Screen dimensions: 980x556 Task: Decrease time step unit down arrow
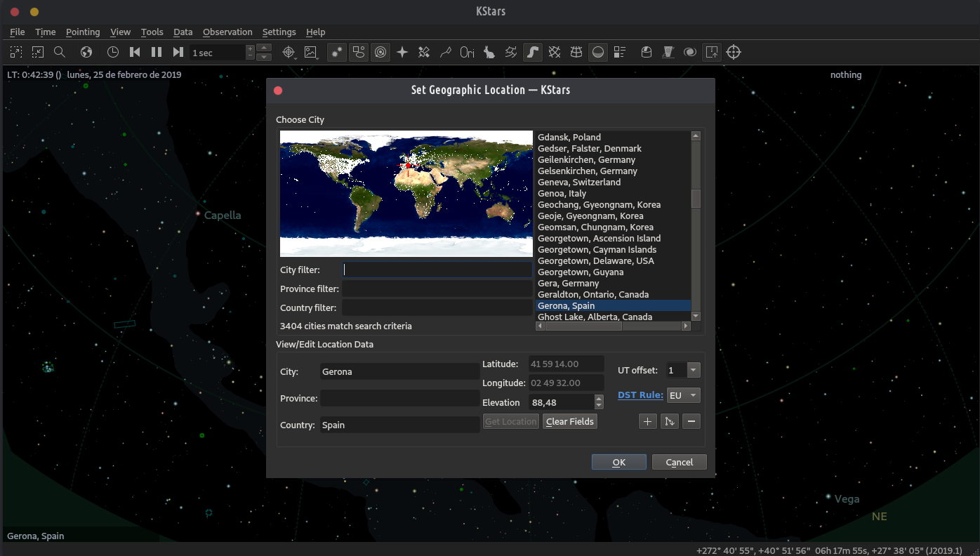point(264,57)
